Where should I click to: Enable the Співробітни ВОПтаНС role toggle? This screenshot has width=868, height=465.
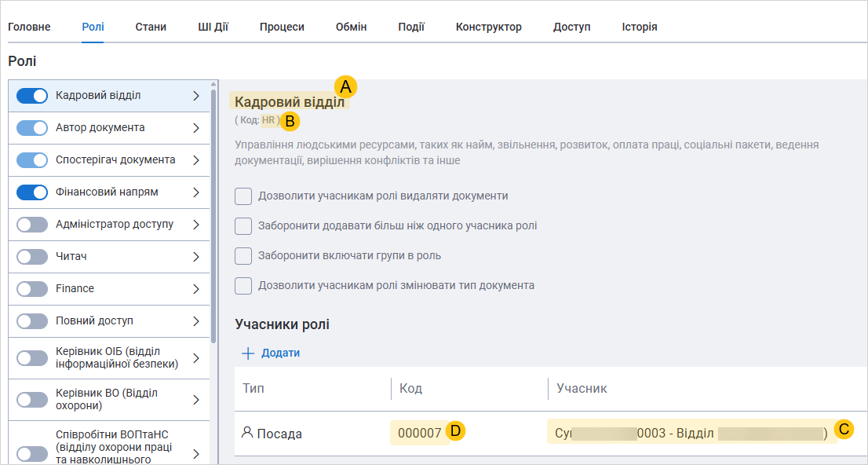pyautogui.click(x=32, y=454)
